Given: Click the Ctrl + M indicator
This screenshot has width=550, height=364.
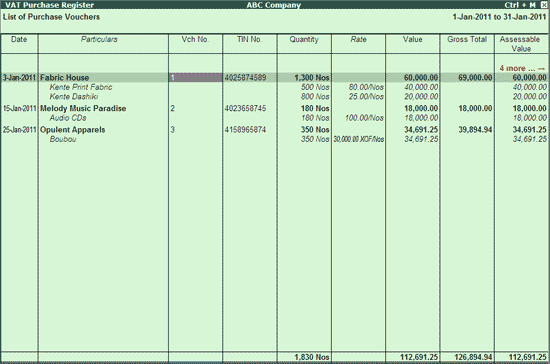Looking at the screenshot, I should coord(520,5).
